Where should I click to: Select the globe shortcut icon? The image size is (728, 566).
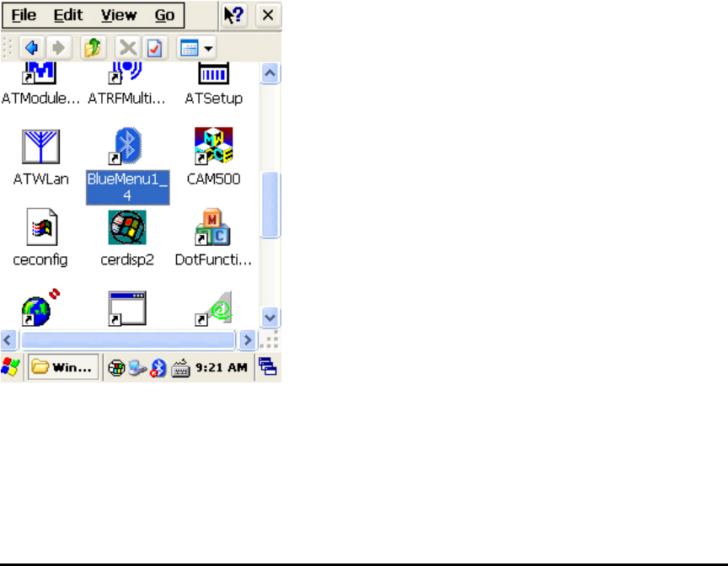coord(40,307)
